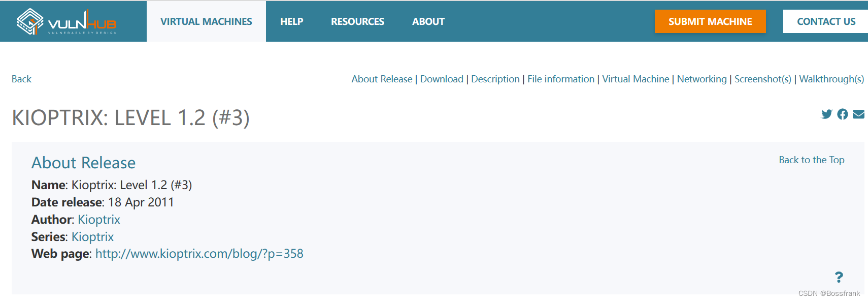The width and height of the screenshot is (868, 301).
Task: Jump to Download section link
Action: tap(442, 79)
